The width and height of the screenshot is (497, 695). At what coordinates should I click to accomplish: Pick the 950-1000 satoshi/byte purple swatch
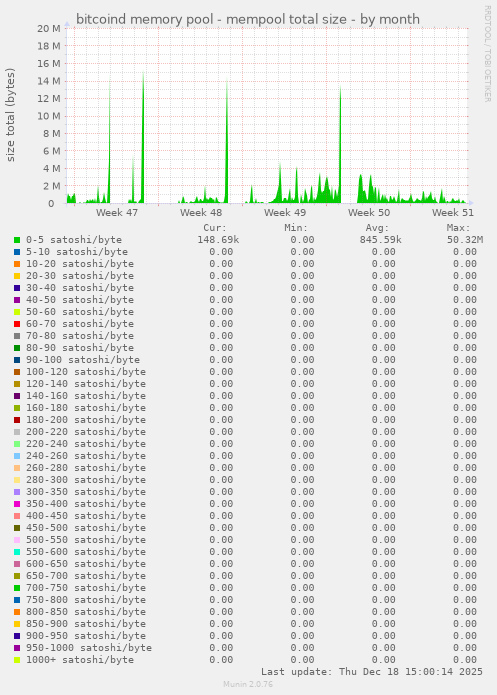coord(17,648)
